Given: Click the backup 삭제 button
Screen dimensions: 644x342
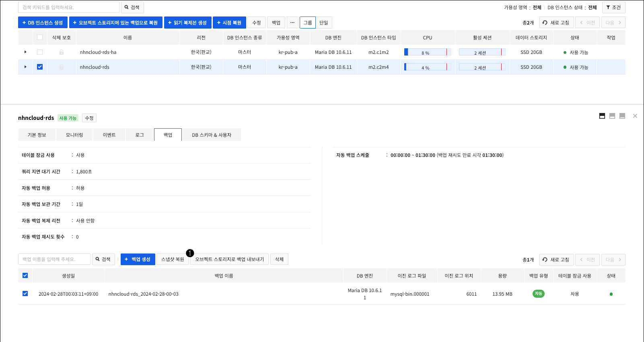Looking at the screenshot, I should click(279, 259).
